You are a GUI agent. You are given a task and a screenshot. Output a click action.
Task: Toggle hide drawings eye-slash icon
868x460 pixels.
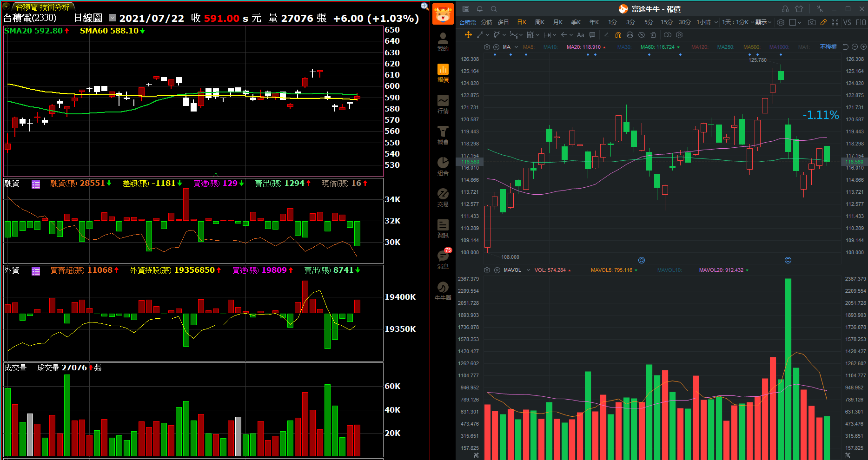click(x=642, y=35)
